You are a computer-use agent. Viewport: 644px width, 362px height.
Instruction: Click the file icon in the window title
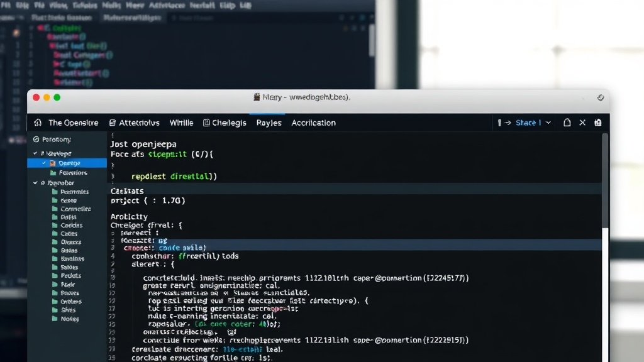tap(257, 97)
